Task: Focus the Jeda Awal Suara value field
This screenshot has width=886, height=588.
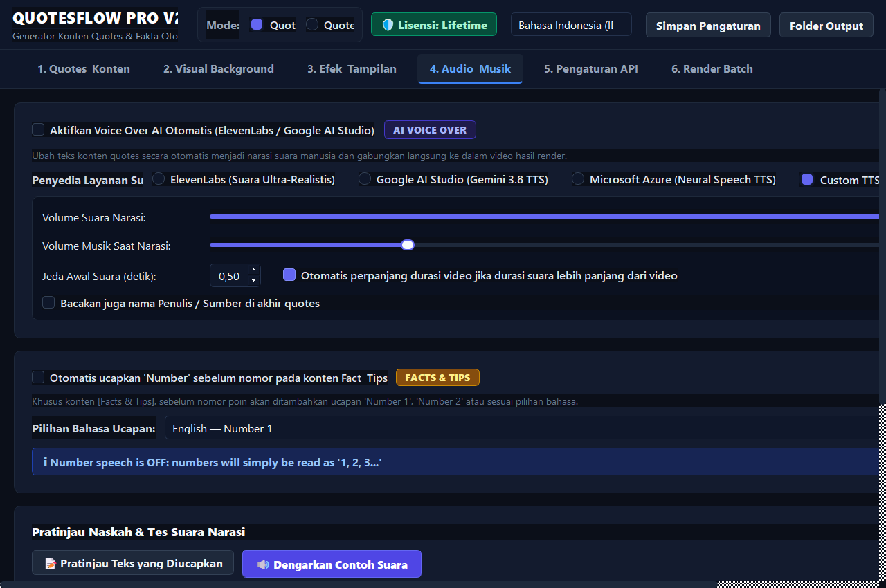Action: point(228,276)
